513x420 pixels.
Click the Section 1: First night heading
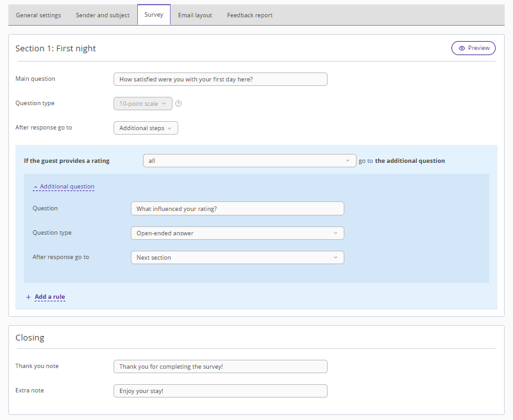pos(56,49)
